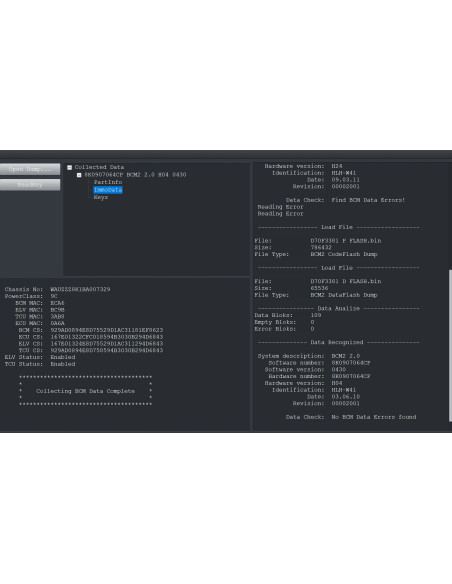Click the P FLASH.bin file name

pos(346,241)
